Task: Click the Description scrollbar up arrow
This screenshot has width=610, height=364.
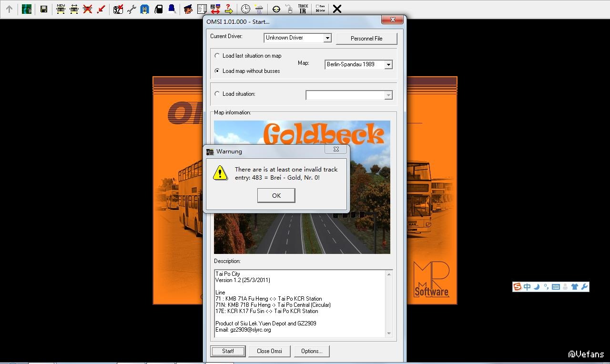Action: click(x=389, y=274)
